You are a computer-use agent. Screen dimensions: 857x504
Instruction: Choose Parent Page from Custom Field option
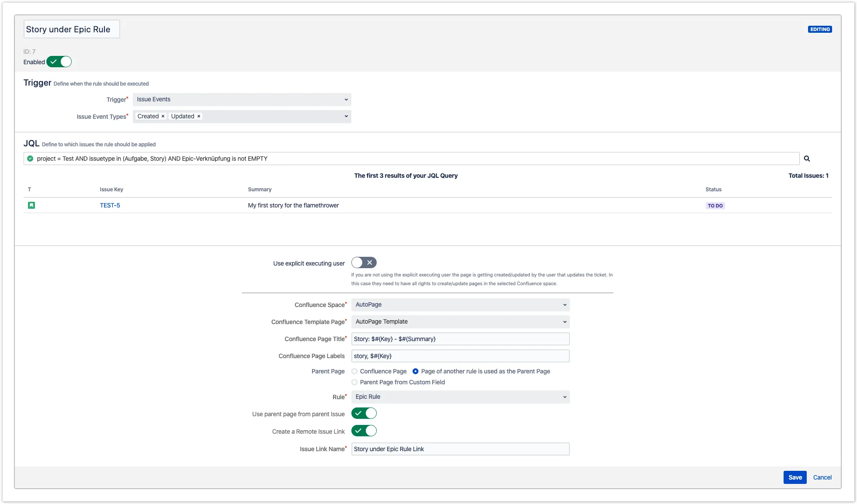[354, 382]
